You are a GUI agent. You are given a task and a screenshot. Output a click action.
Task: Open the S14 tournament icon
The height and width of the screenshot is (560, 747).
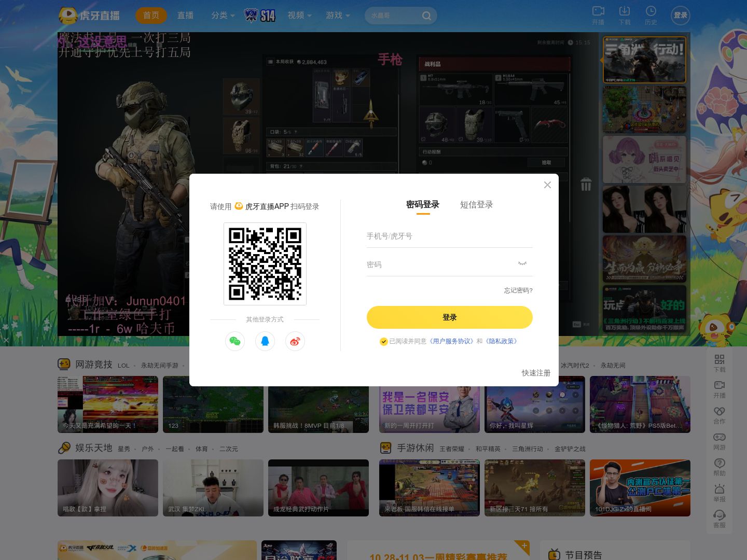click(x=260, y=16)
